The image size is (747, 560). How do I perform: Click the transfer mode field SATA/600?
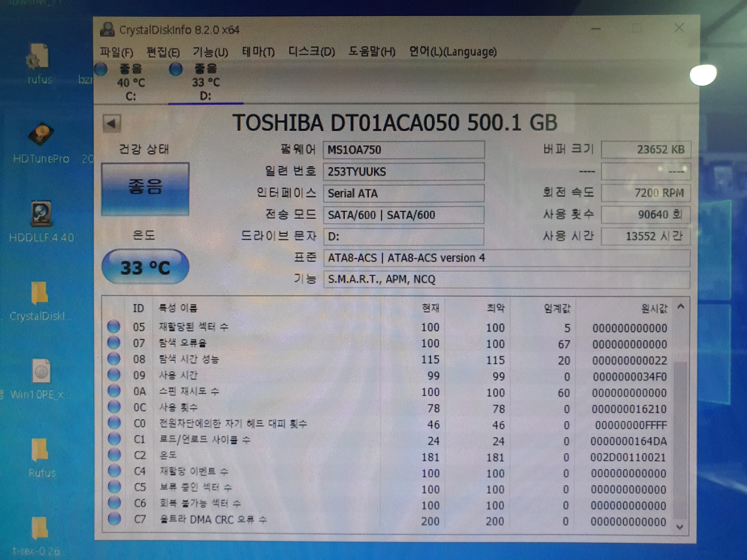pyautogui.click(x=404, y=215)
